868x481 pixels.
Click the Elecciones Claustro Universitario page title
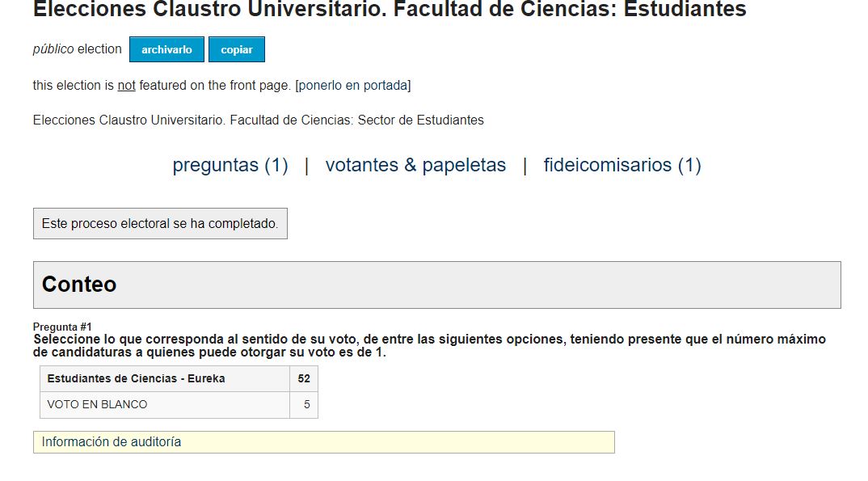(x=390, y=9)
